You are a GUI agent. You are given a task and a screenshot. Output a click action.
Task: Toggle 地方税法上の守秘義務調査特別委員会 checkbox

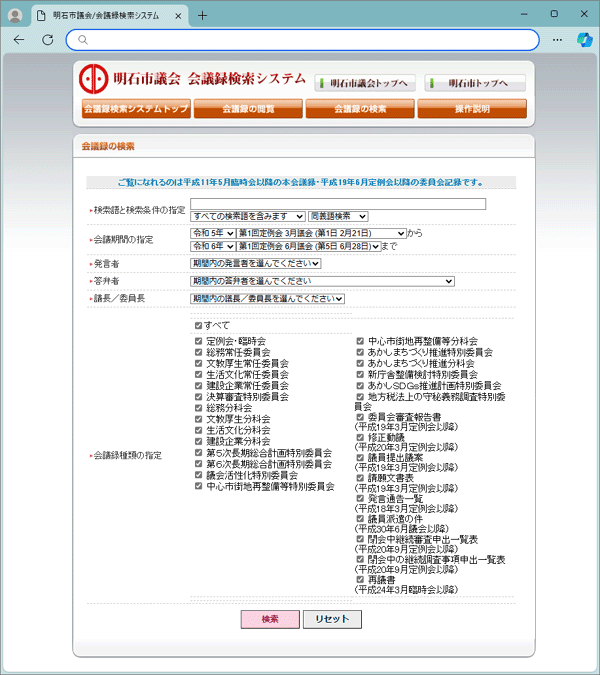(360, 397)
